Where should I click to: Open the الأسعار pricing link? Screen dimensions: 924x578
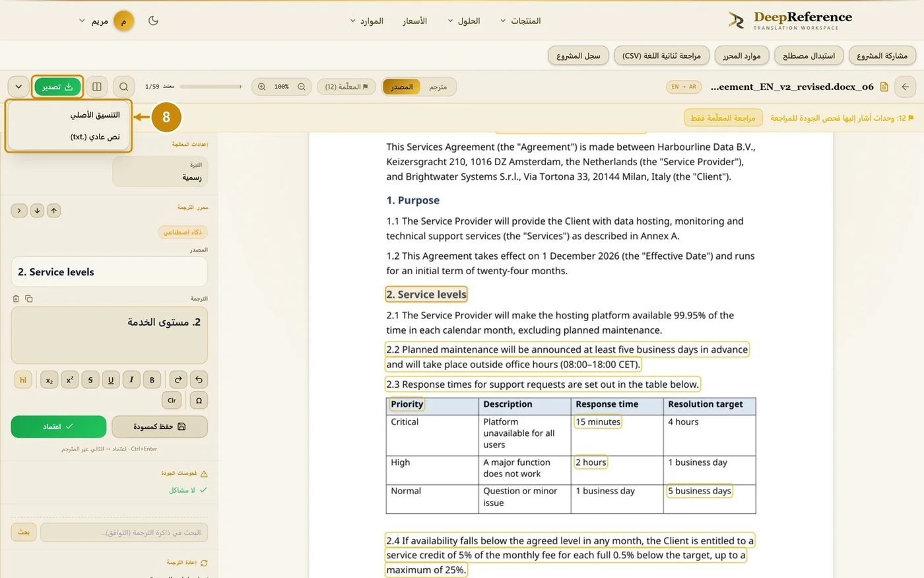[415, 21]
